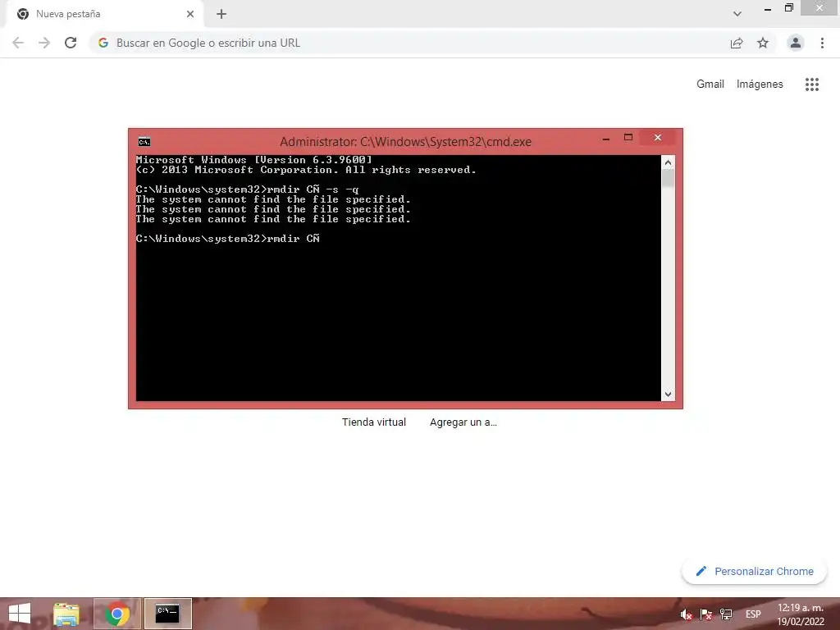
Task: Click the 'rmdir CÑ' command prompt line
Action: coord(228,239)
